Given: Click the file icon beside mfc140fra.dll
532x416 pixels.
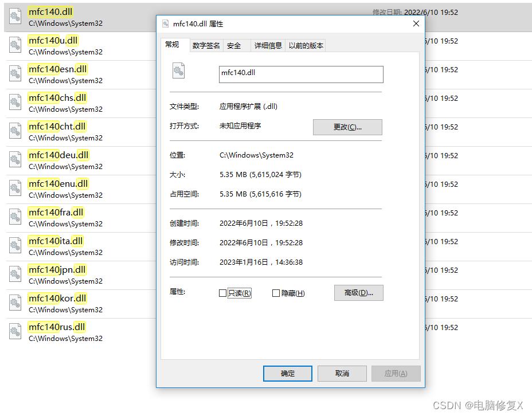Looking at the screenshot, I should point(15,217).
